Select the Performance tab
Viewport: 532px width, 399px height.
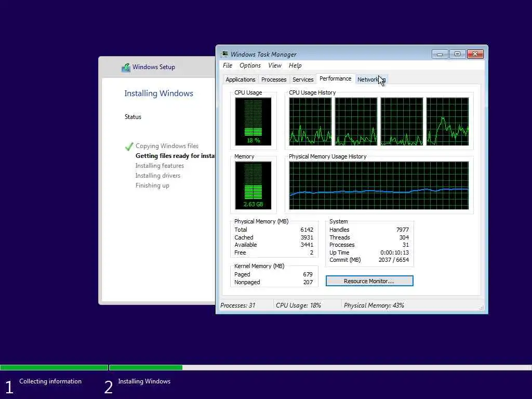(335, 78)
